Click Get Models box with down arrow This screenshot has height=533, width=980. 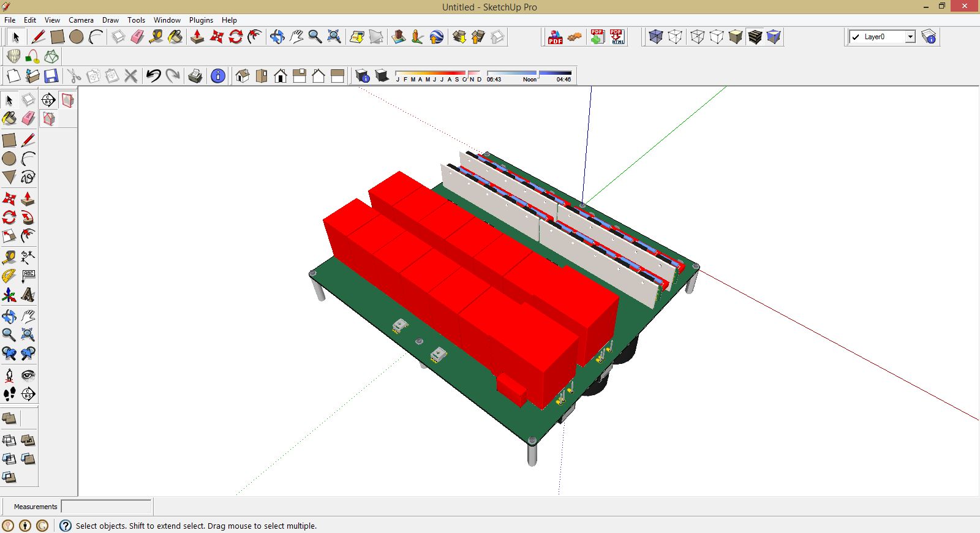(459, 37)
